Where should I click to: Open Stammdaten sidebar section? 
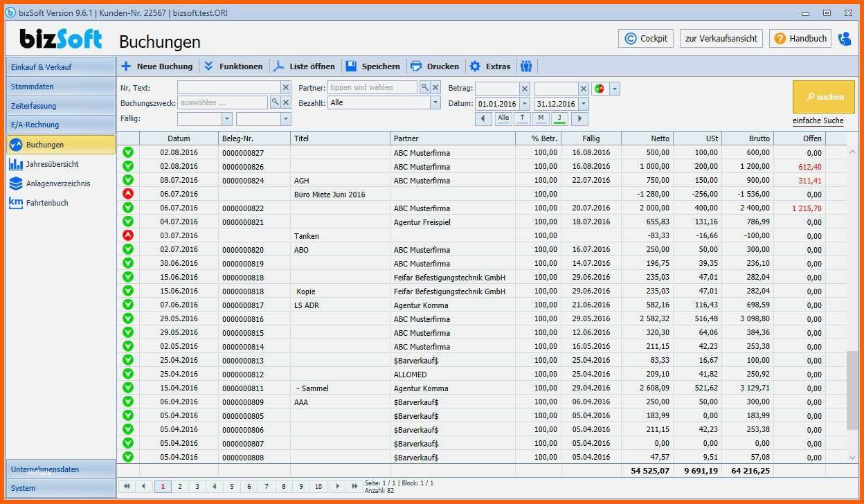pos(61,87)
